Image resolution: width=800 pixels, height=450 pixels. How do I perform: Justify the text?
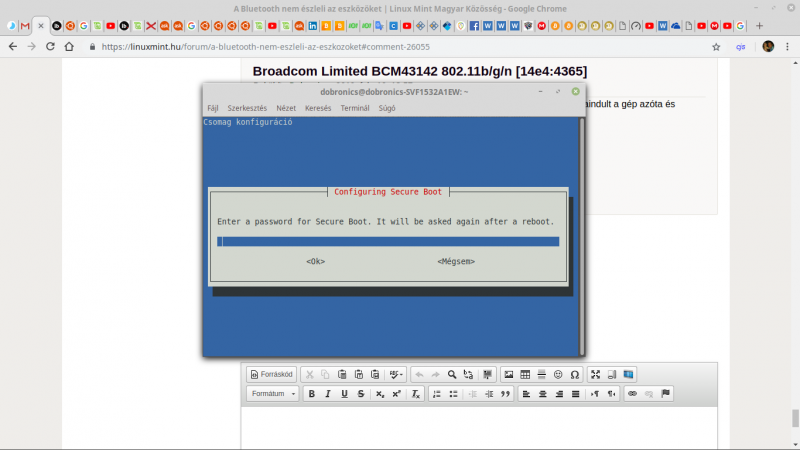(x=576, y=394)
